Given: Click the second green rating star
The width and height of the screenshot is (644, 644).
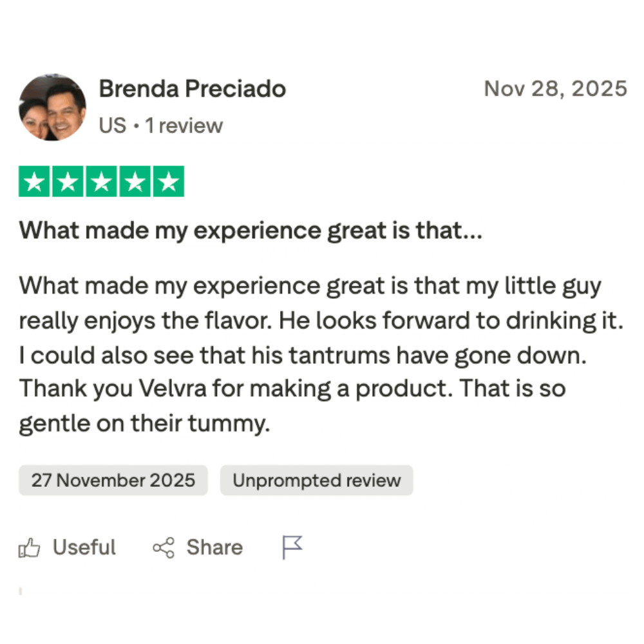Looking at the screenshot, I should pyautogui.click(x=68, y=182).
